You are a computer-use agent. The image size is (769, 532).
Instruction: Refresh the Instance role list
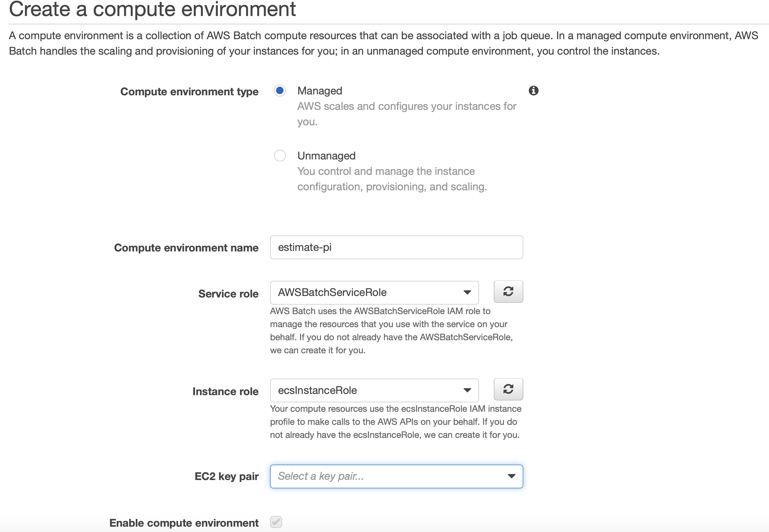click(508, 389)
